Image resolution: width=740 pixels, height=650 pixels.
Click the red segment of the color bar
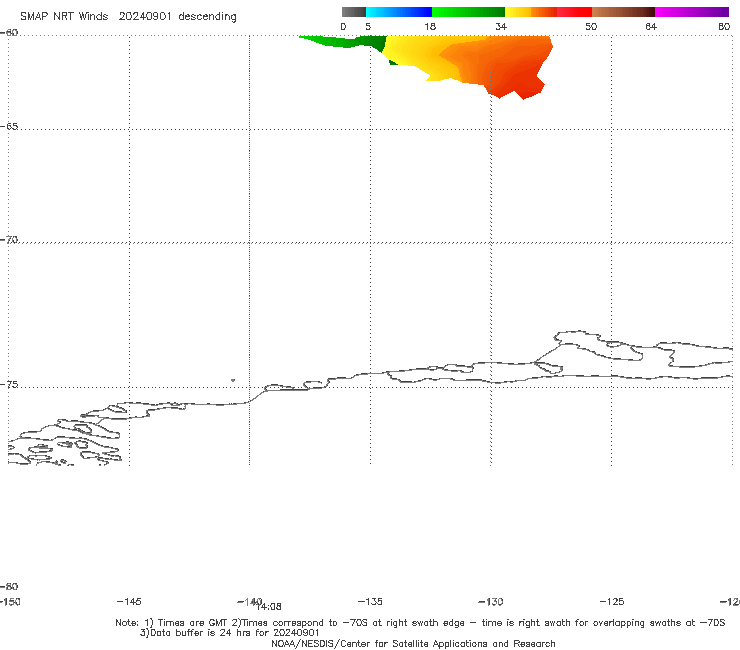[574, 12]
